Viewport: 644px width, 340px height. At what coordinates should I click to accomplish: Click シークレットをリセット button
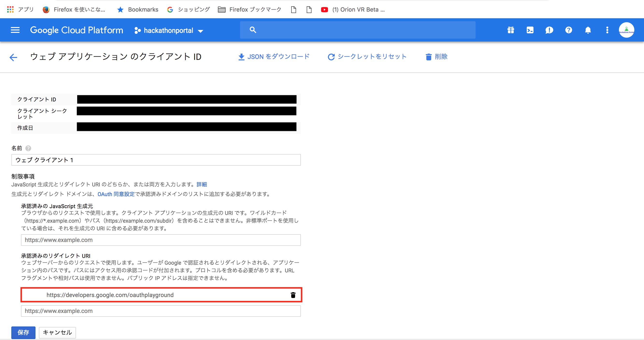[367, 57]
